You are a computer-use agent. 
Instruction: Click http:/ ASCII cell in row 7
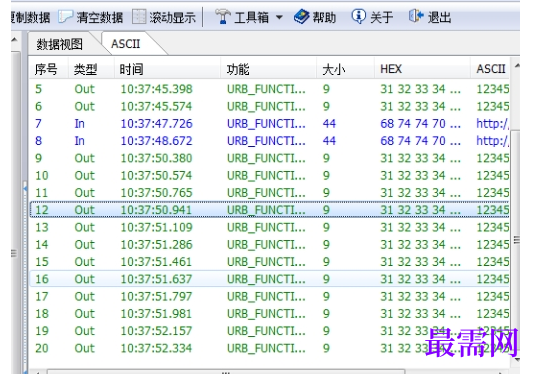[492, 124]
